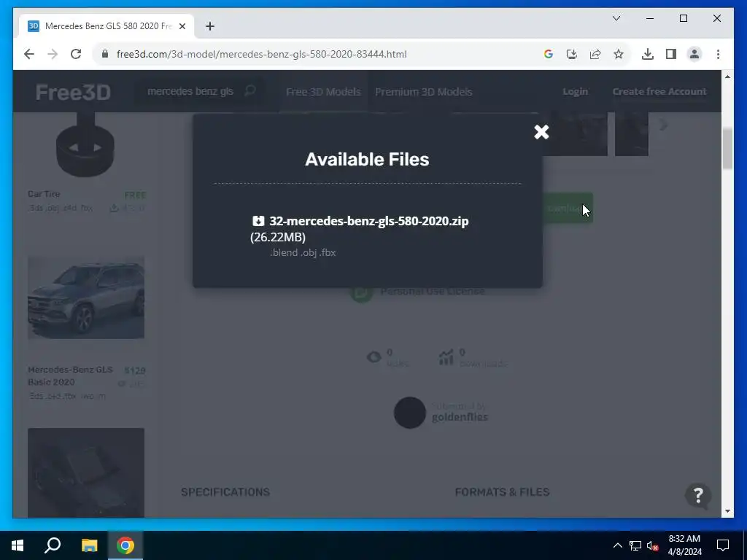
Task: Toggle Chrome side panel
Action: pos(671,54)
